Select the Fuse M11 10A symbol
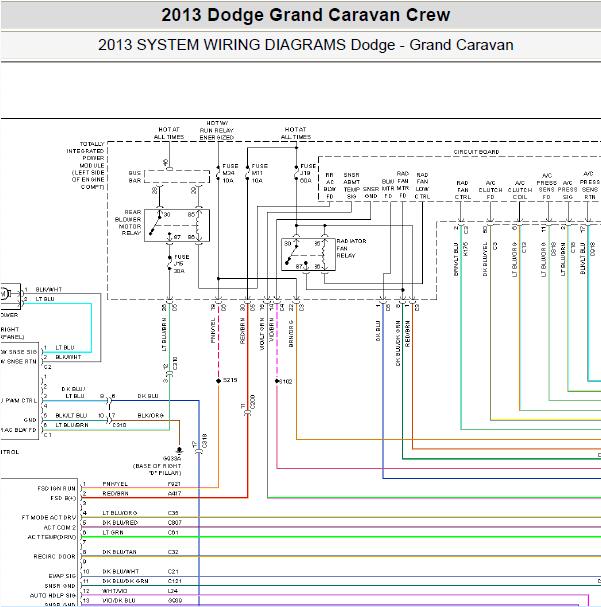Screen dimensions: 601x607 click(248, 173)
